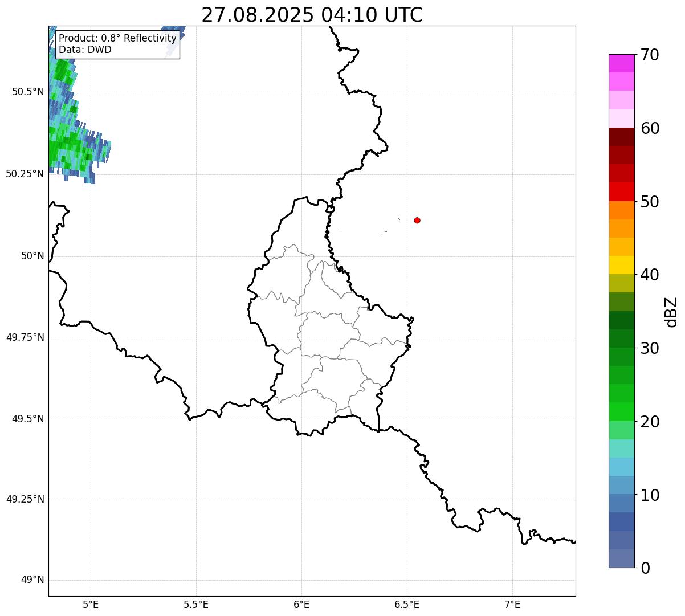Click the 49.5°N latitude tick label
Viewport: 685px width, 616px height.
(28, 419)
